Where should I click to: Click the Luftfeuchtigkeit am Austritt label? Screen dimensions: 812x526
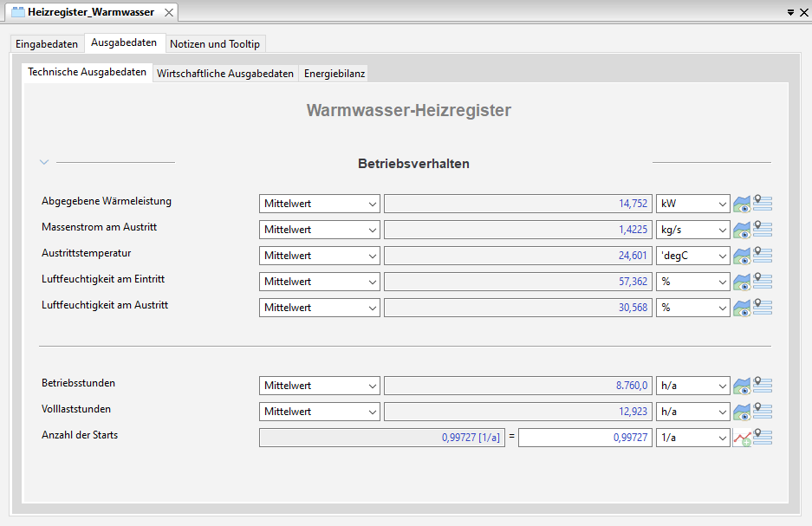[x=105, y=305]
